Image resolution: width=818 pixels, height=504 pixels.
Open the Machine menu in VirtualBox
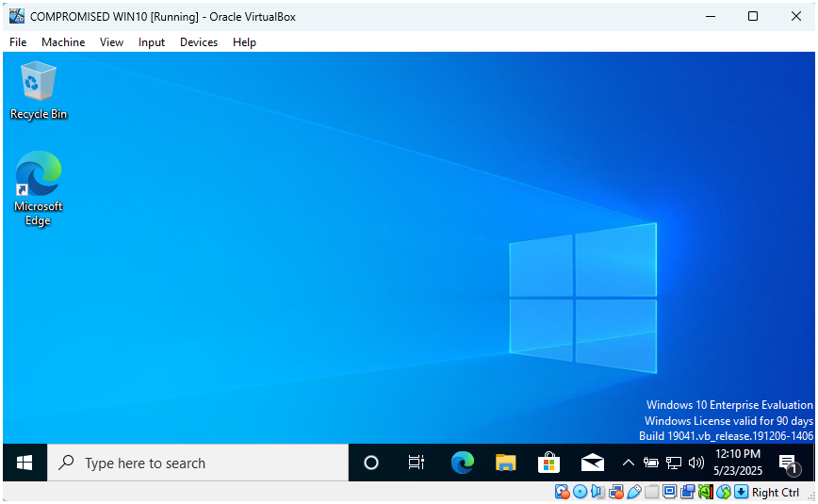(x=63, y=42)
